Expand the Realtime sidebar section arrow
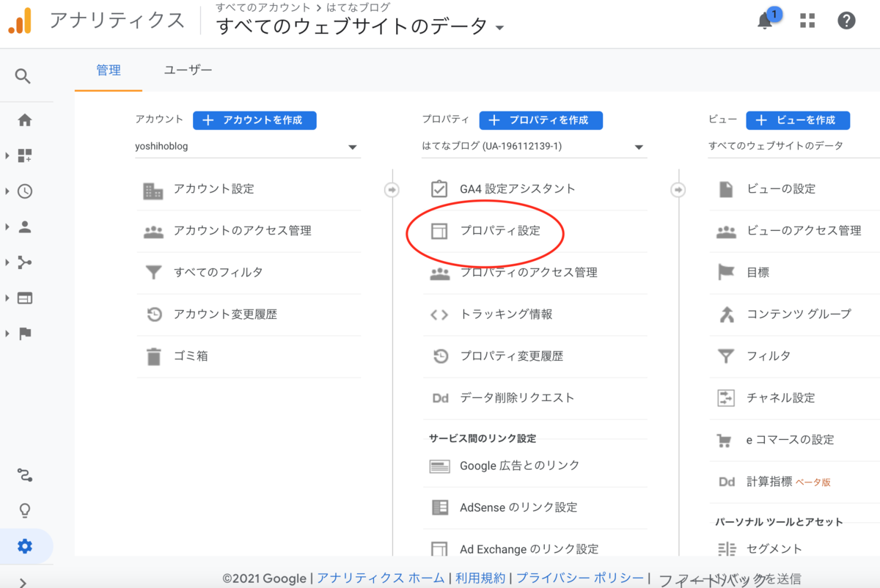 click(7, 191)
